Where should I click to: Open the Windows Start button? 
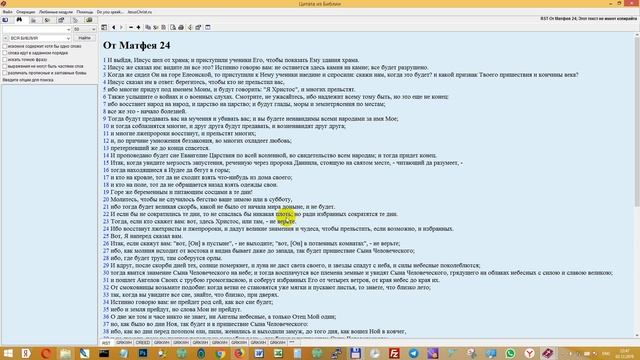point(8,353)
